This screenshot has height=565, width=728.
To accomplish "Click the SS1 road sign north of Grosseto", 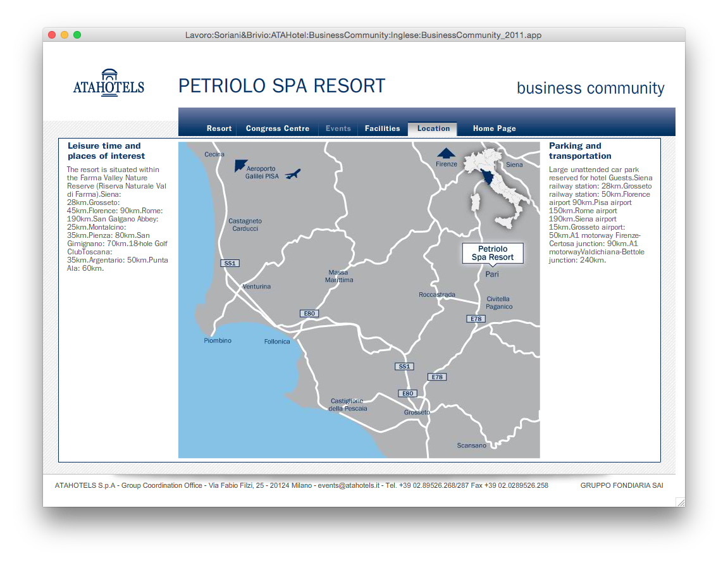I will pyautogui.click(x=404, y=366).
